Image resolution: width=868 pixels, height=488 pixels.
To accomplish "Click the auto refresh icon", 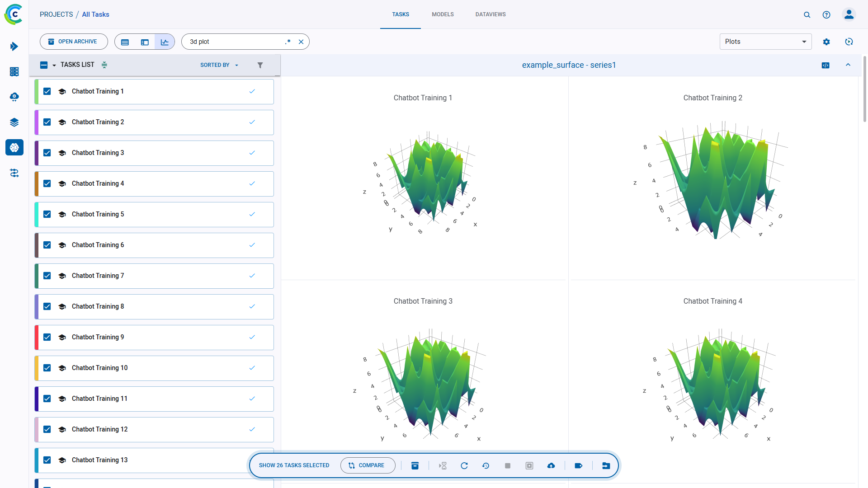I will tap(849, 42).
